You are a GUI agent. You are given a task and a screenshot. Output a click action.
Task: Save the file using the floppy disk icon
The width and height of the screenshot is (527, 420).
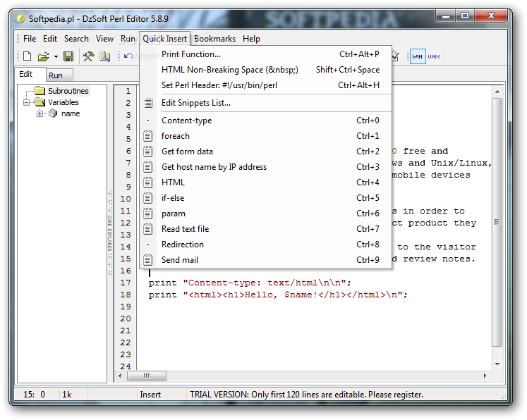point(68,56)
